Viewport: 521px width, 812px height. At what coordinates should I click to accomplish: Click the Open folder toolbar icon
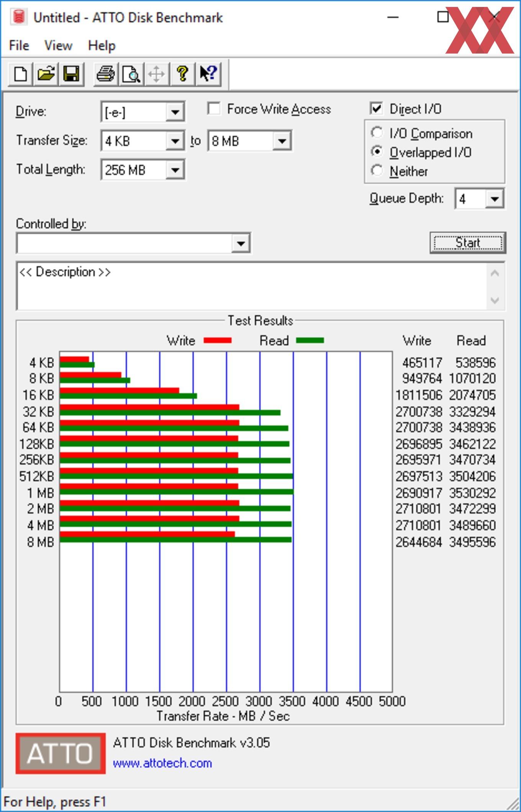tap(46, 74)
